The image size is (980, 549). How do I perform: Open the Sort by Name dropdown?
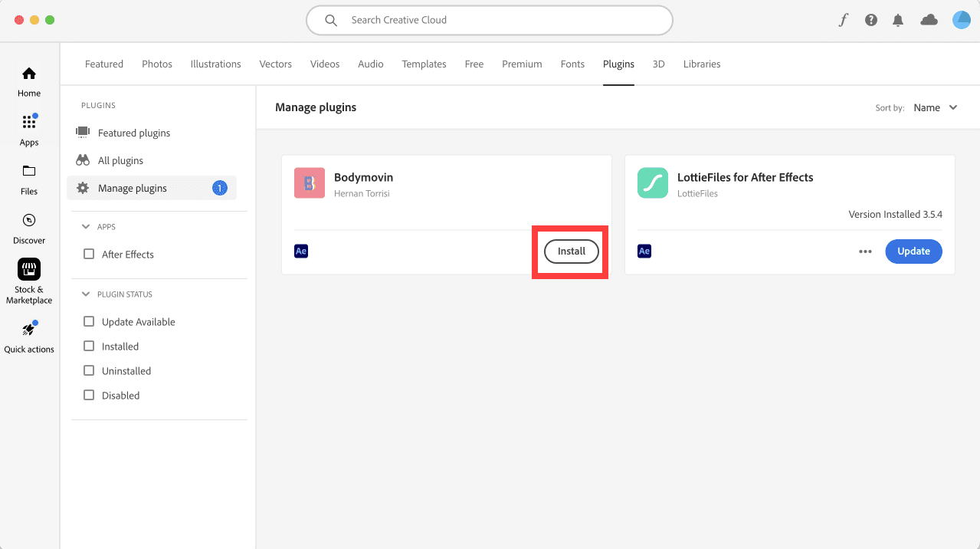[x=936, y=108]
